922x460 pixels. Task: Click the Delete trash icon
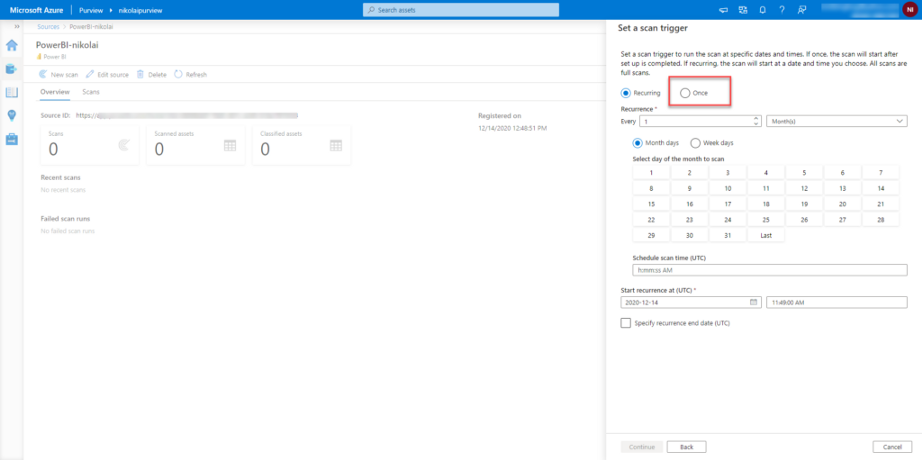coord(141,75)
